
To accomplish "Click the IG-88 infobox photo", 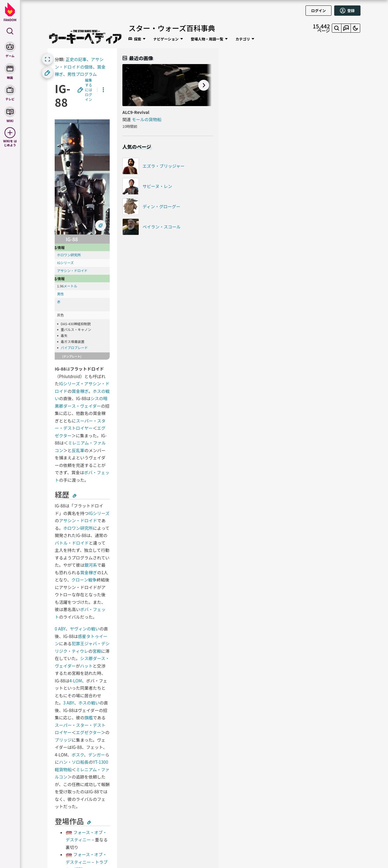I will pos(82,177).
